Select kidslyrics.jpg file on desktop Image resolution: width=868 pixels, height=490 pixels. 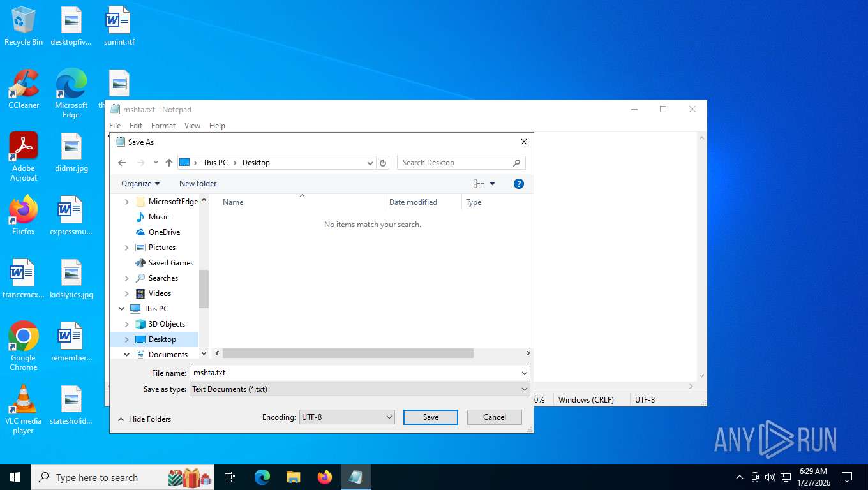click(x=71, y=279)
